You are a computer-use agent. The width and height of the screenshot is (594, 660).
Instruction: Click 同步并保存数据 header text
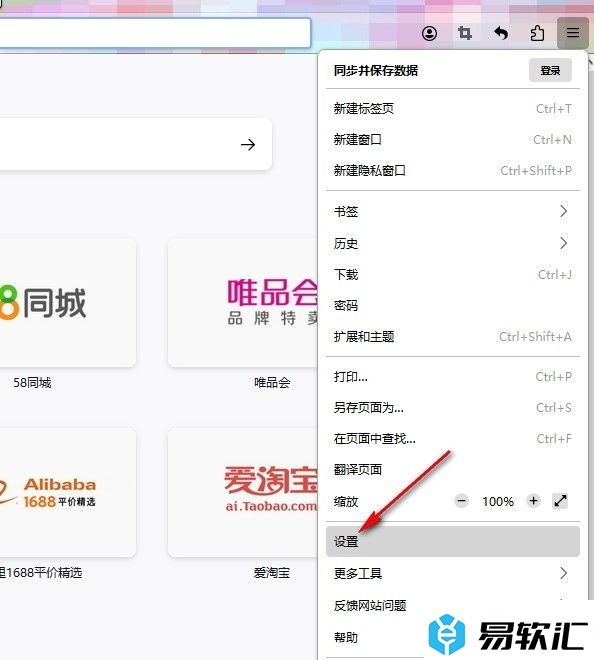tap(376, 70)
